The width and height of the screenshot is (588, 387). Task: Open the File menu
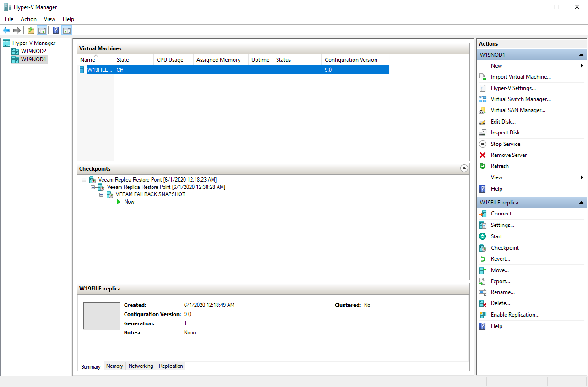pos(9,19)
